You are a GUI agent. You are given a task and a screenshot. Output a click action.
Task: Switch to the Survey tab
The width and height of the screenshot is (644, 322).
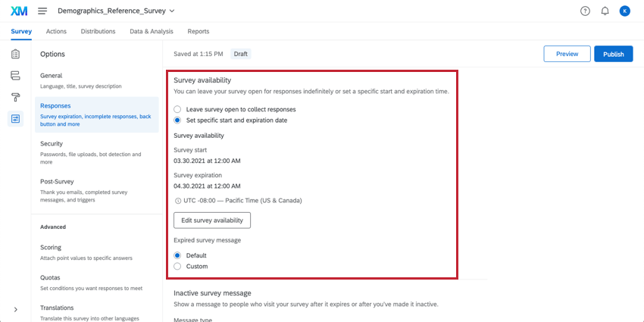[21, 31]
